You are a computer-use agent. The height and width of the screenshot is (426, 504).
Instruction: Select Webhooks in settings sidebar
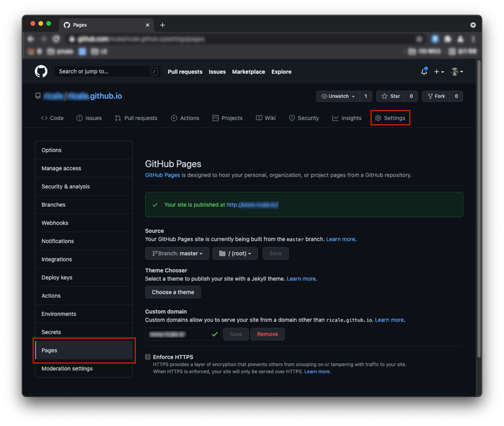[x=83, y=223]
